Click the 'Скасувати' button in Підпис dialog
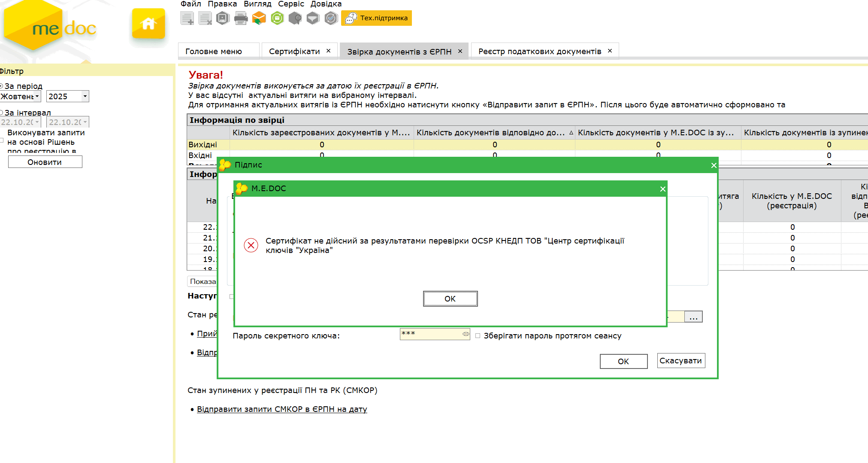 tap(680, 361)
